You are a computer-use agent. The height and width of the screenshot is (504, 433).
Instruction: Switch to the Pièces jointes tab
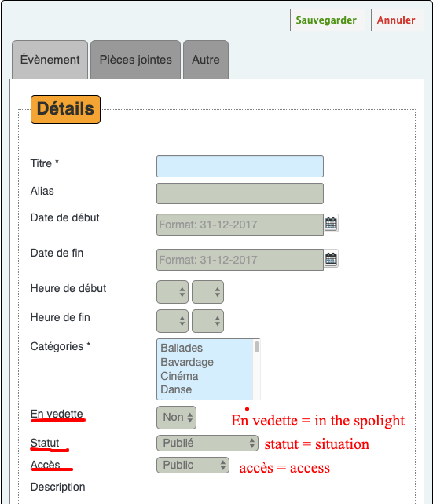pos(135,60)
